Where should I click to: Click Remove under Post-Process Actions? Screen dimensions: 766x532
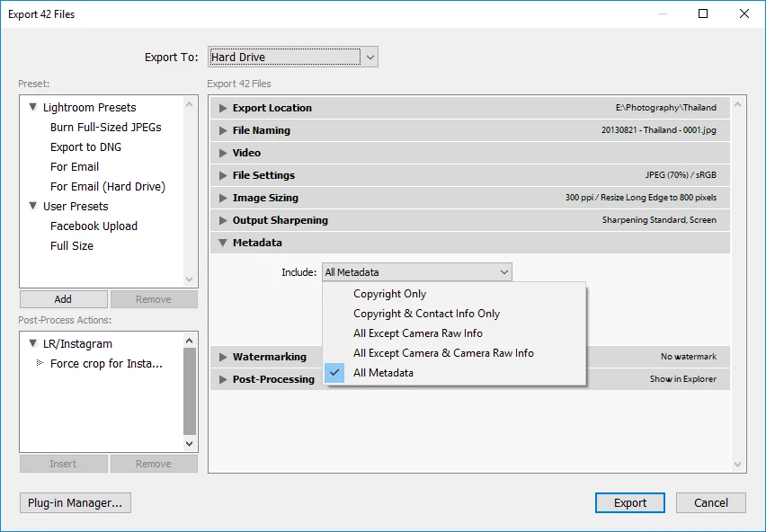[154, 464]
